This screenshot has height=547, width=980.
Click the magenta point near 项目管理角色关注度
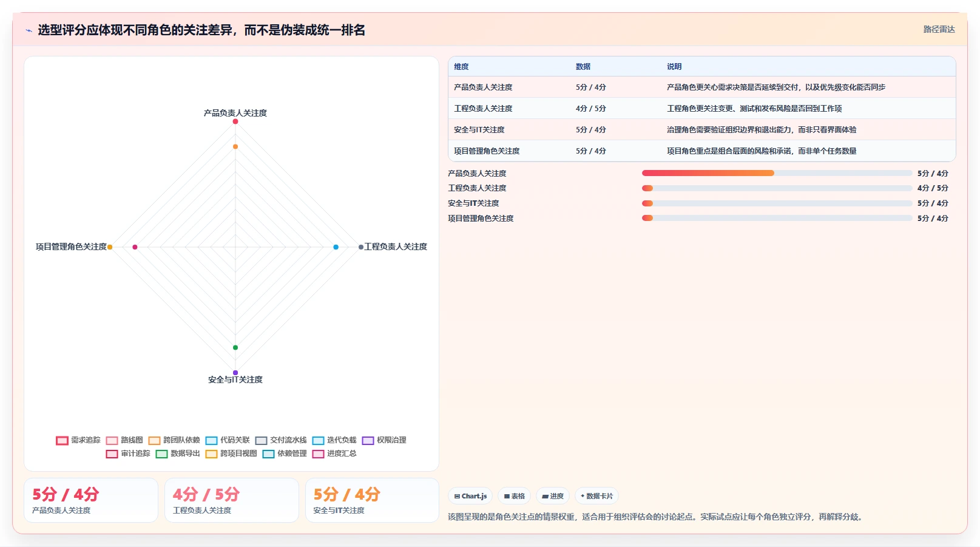pos(135,247)
